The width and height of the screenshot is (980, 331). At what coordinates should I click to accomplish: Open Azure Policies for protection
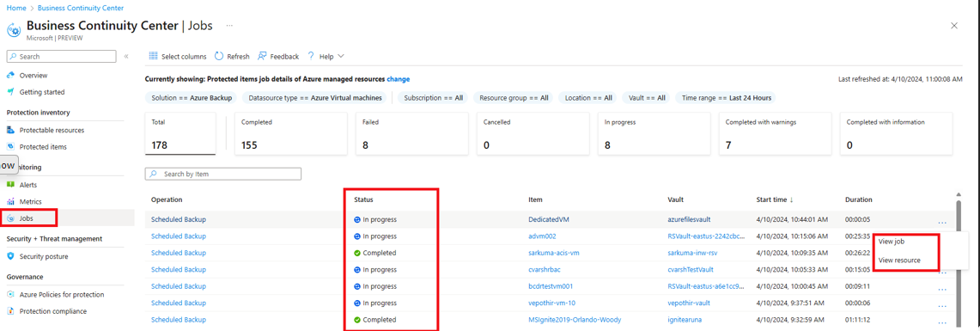pos(61,294)
